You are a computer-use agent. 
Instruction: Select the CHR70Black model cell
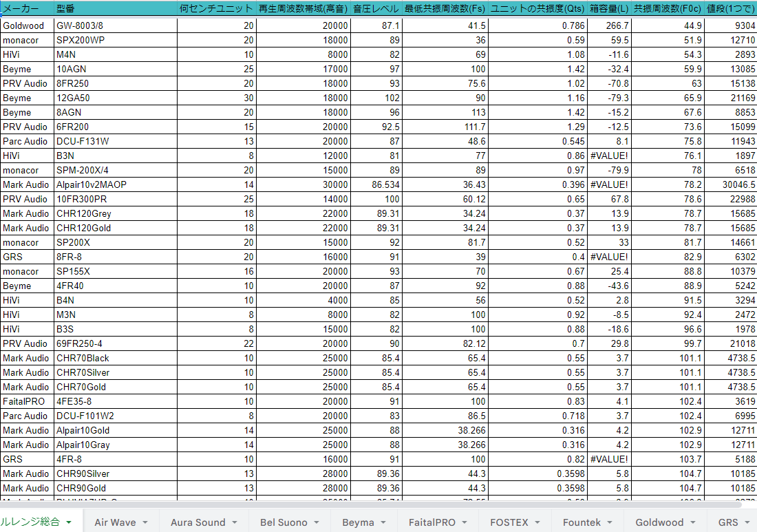click(x=116, y=358)
